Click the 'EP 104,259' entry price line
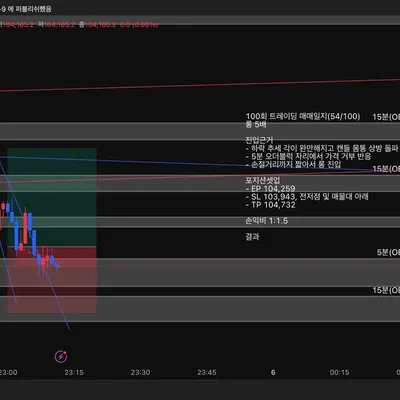 point(270,189)
